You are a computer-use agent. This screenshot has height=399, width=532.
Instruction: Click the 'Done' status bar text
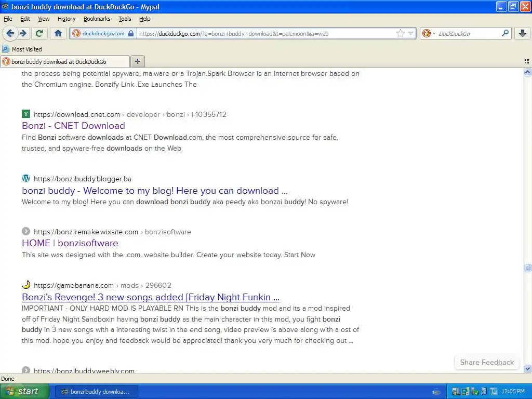(x=7, y=379)
